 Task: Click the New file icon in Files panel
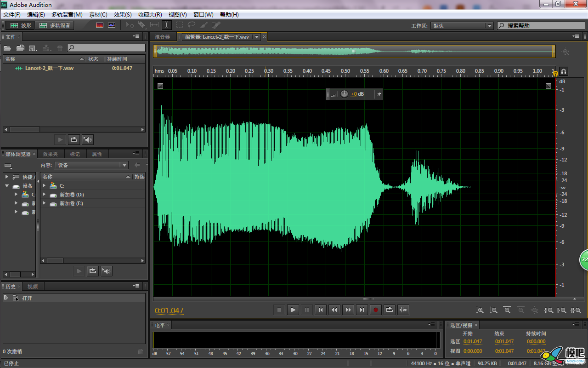33,48
